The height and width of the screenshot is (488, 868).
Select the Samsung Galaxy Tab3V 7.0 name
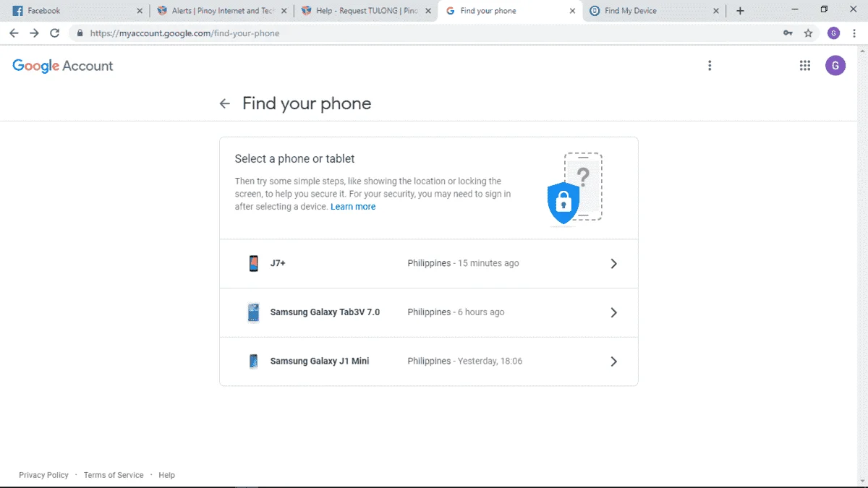325,312
